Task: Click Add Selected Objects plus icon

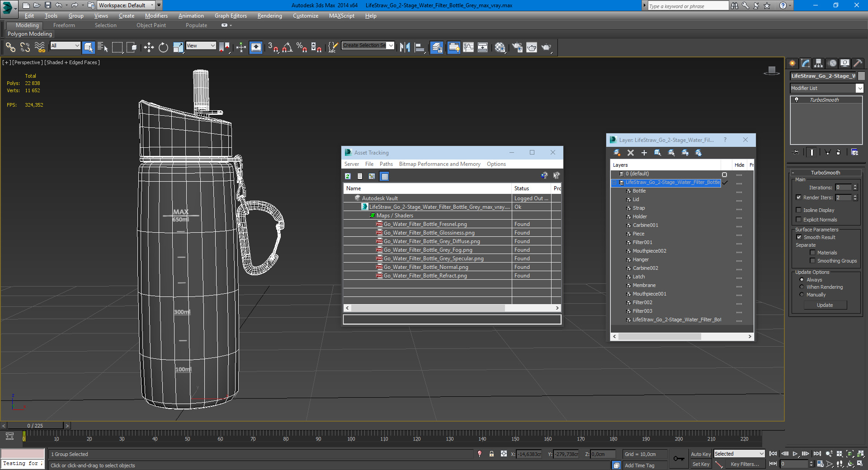Action: click(644, 153)
